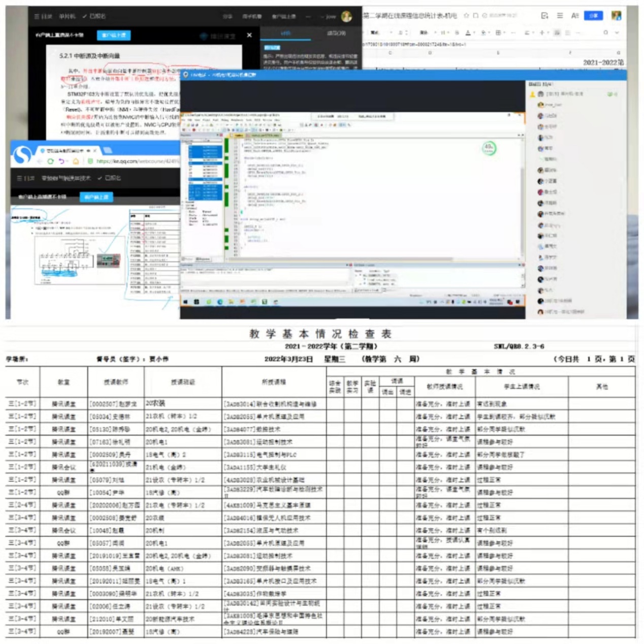Click the Edge browser icon in taskbar
The width and height of the screenshot is (644, 644).
[220, 302]
